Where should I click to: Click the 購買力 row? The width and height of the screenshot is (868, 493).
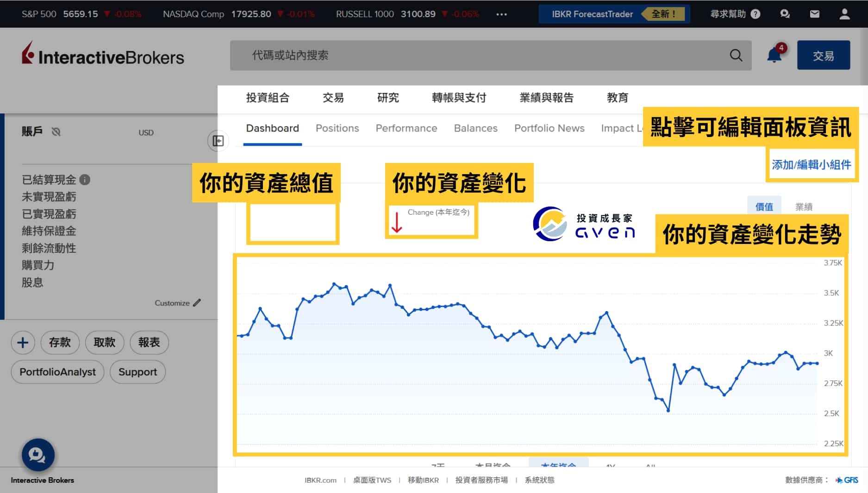click(x=38, y=265)
